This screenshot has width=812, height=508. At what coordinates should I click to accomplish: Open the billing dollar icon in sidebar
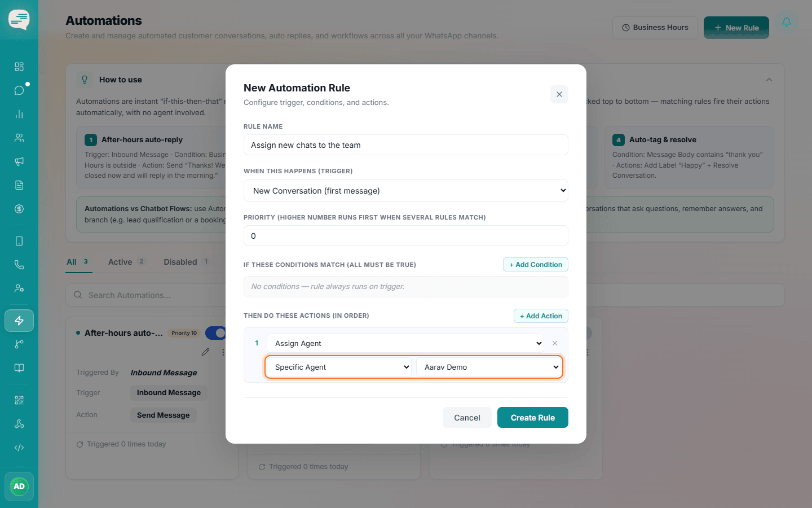[19, 209]
